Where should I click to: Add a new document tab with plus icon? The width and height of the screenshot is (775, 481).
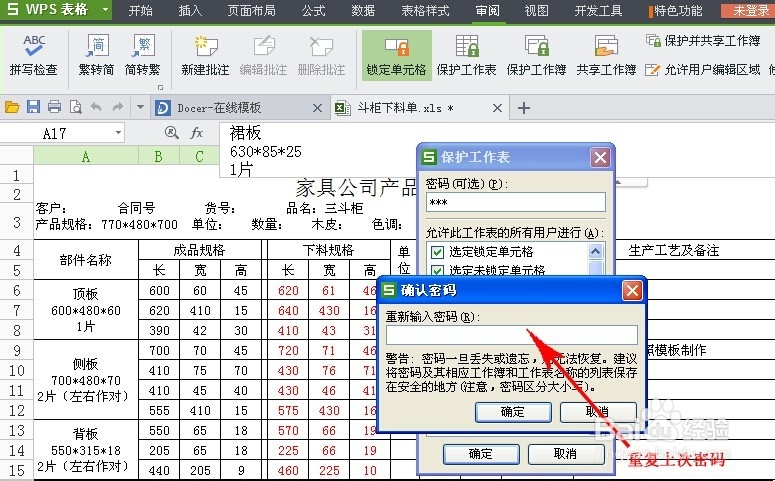[x=524, y=108]
